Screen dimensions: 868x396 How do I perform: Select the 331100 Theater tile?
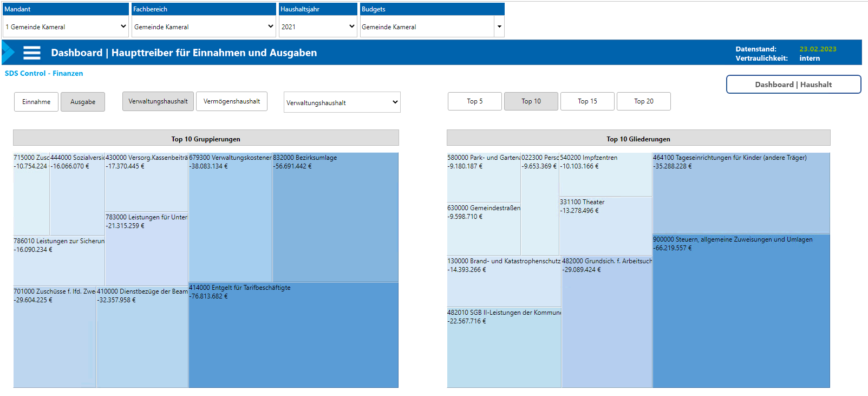tap(605, 226)
